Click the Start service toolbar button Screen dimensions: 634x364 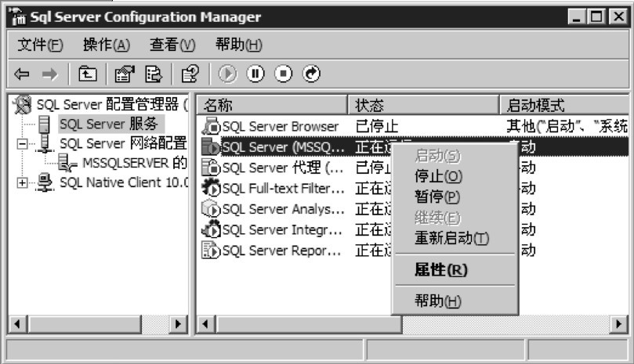point(227,74)
